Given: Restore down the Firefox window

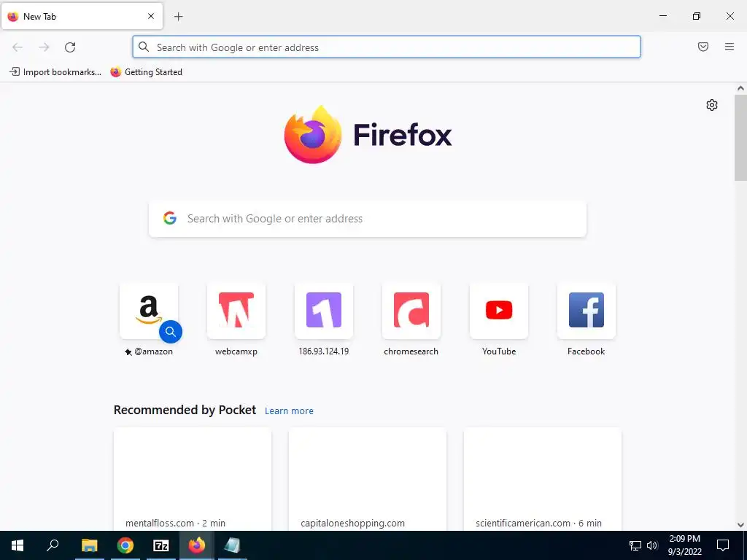Looking at the screenshot, I should point(697,16).
